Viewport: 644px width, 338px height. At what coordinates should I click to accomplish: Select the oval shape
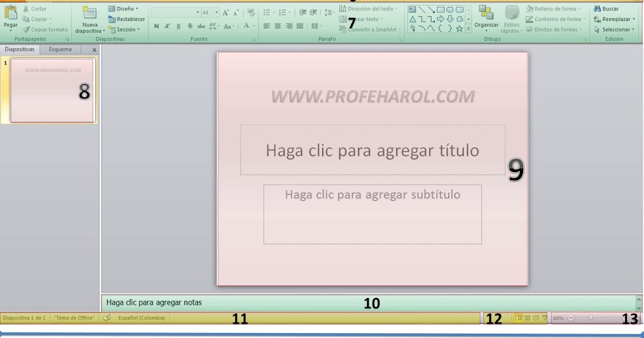pyautogui.click(x=450, y=9)
